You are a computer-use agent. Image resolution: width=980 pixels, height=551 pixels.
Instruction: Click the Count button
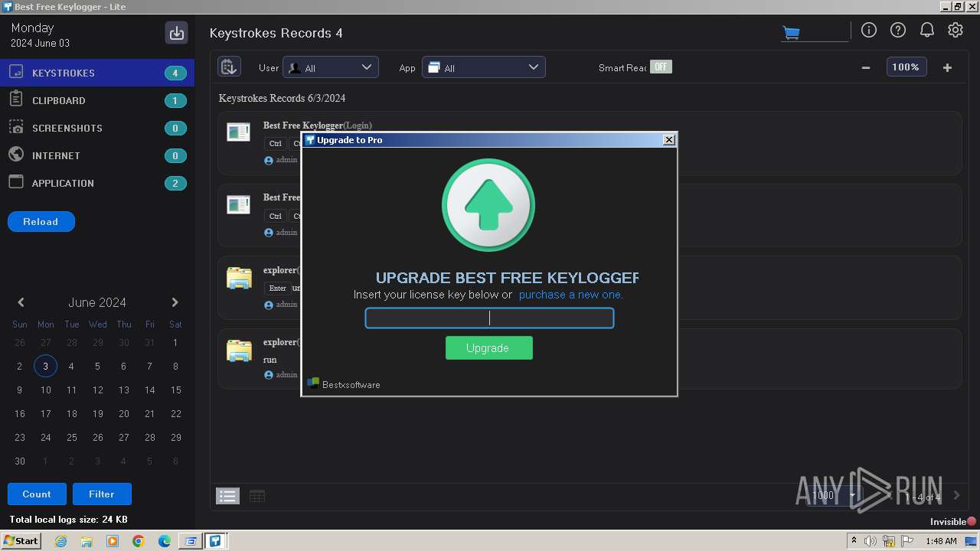37,494
